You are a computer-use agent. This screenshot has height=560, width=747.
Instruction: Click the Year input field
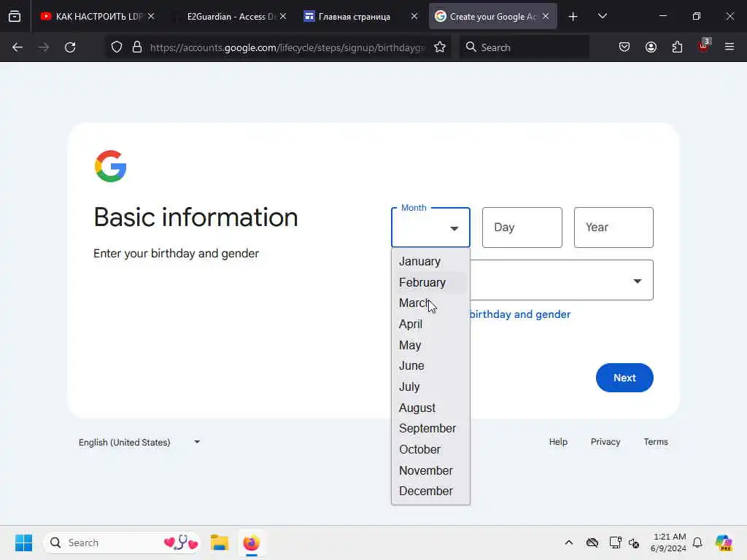pos(614,227)
